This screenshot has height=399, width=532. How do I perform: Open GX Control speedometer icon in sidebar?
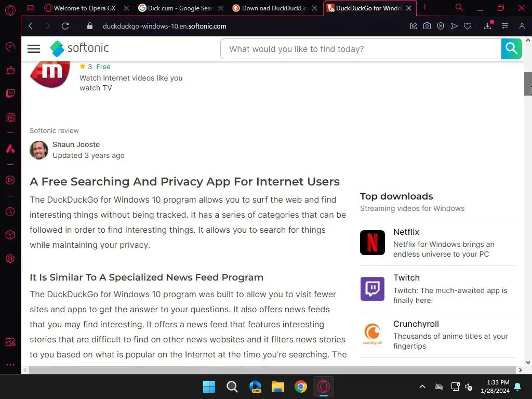(10, 46)
